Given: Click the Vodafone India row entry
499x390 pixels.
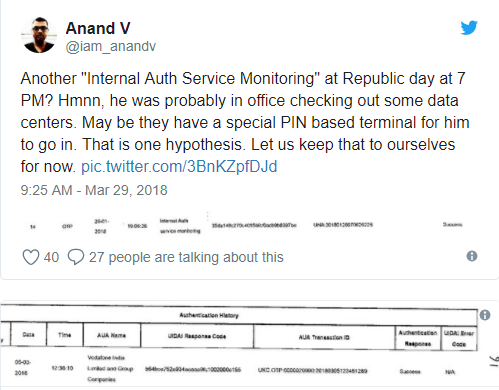Looking at the screenshot, I should (110, 368).
